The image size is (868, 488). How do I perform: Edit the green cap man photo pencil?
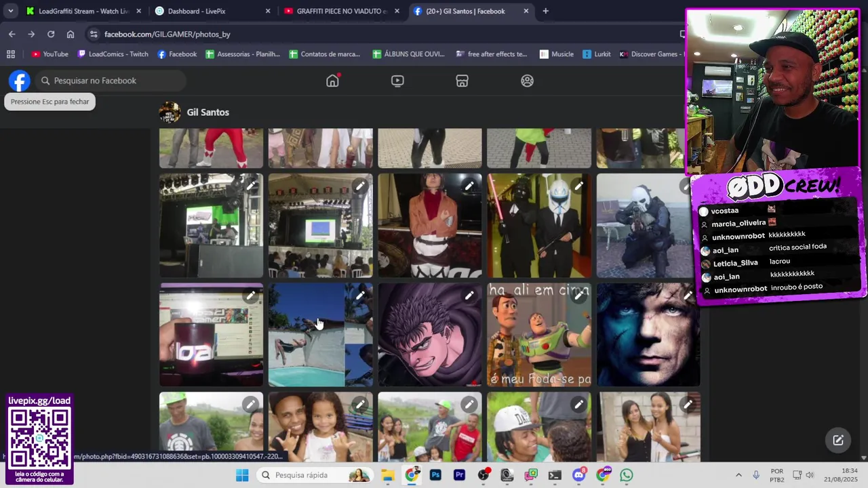[x=251, y=405]
